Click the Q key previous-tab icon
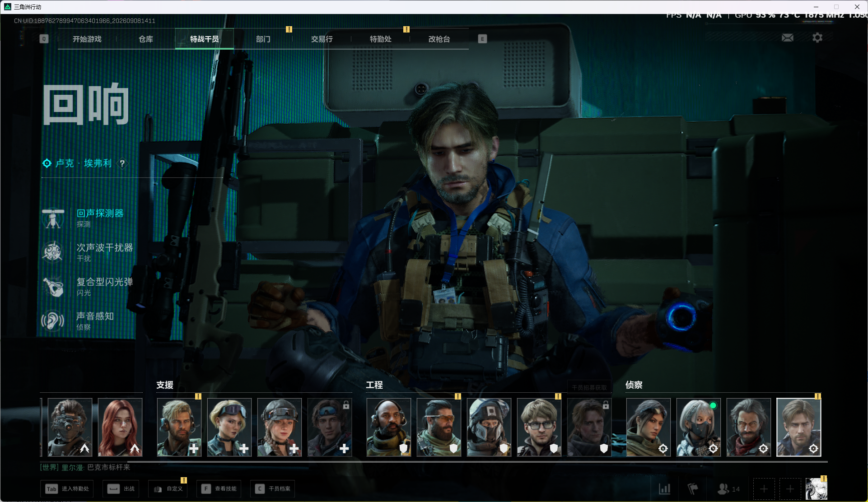 pyautogui.click(x=44, y=39)
